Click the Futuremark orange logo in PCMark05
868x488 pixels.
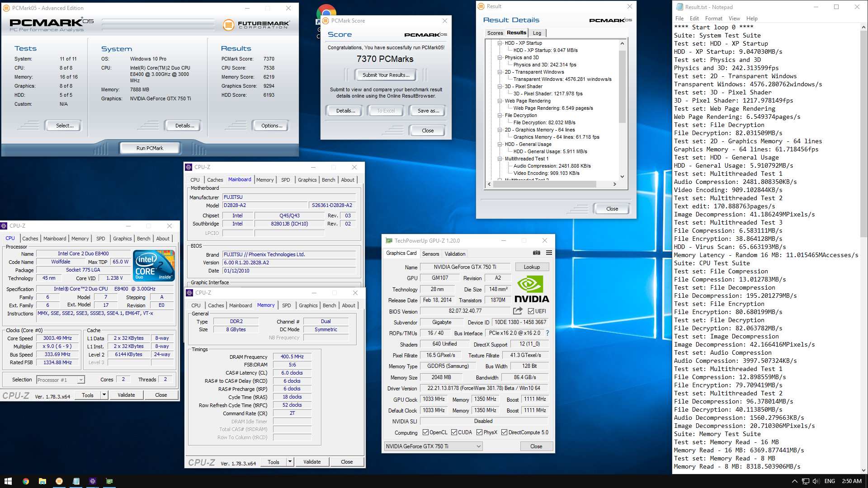click(x=228, y=25)
